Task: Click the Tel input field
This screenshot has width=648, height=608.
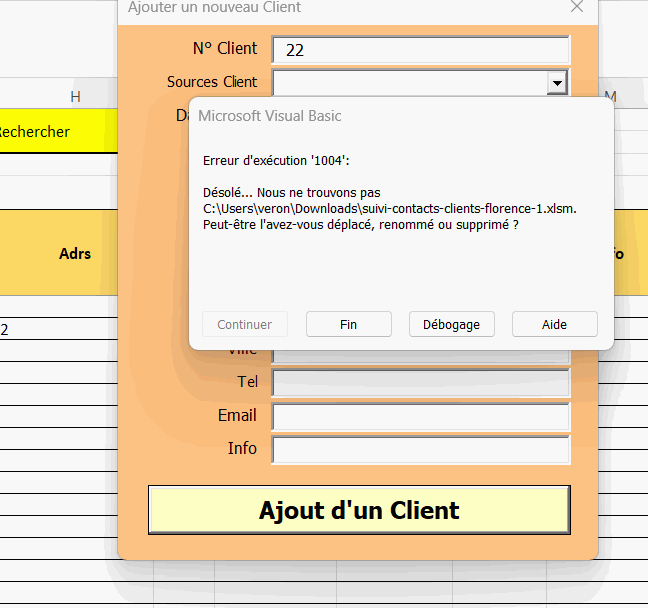Action: [x=420, y=383]
